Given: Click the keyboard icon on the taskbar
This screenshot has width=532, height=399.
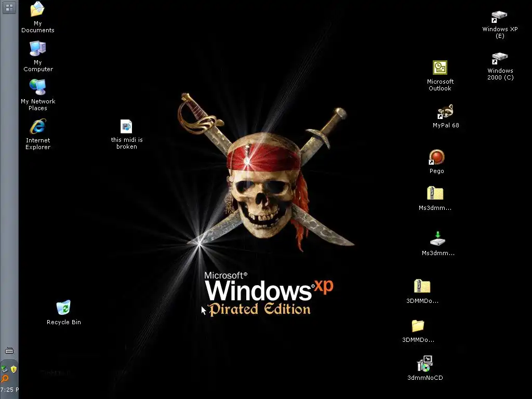Looking at the screenshot, I should click(x=9, y=351).
